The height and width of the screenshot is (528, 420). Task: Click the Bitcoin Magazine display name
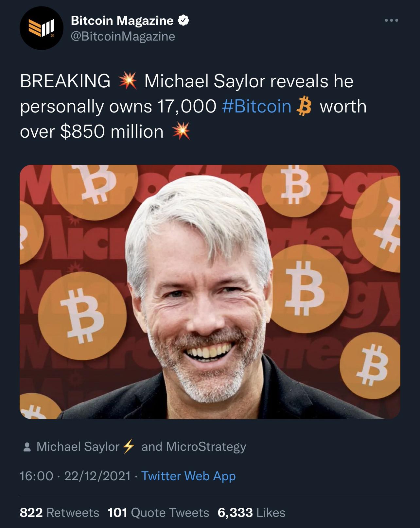coord(122,21)
